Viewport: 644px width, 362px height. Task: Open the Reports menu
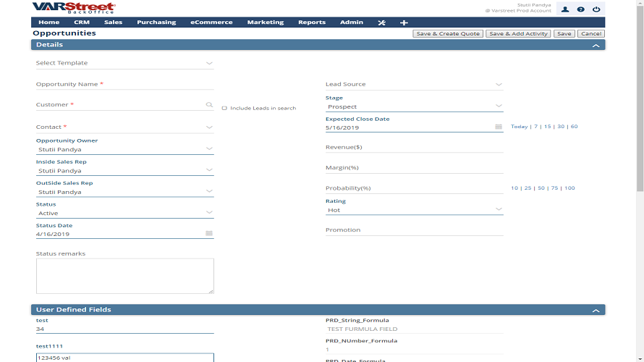click(x=312, y=22)
